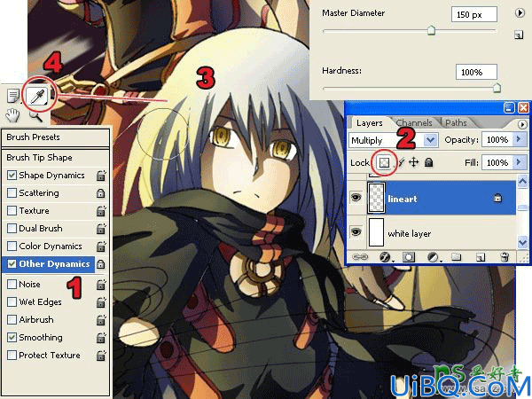Enable the Dual Brush checkbox
This screenshot has height=399, width=532.
12,229
